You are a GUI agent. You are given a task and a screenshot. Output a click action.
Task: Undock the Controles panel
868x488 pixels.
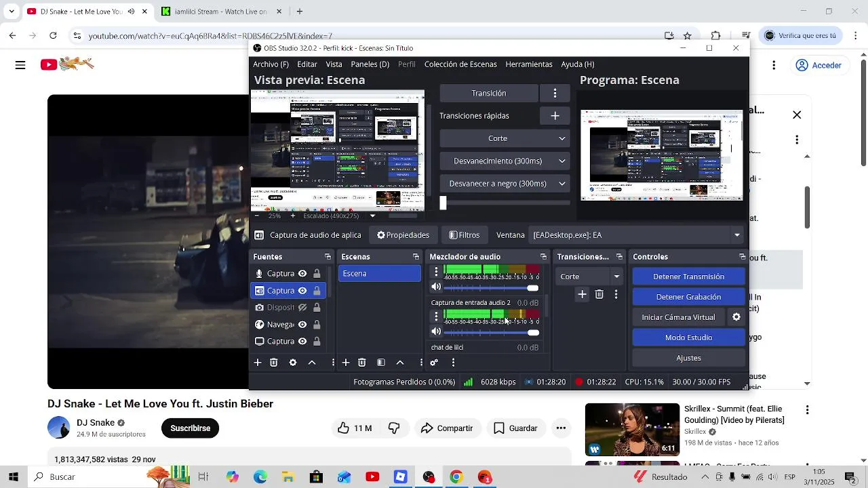[x=742, y=257]
